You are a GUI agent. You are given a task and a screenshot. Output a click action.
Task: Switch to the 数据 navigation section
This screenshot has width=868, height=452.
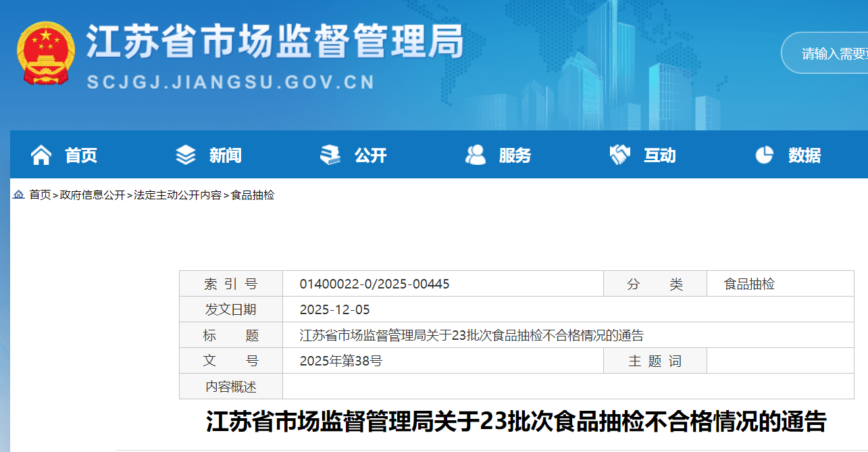coord(805,155)
